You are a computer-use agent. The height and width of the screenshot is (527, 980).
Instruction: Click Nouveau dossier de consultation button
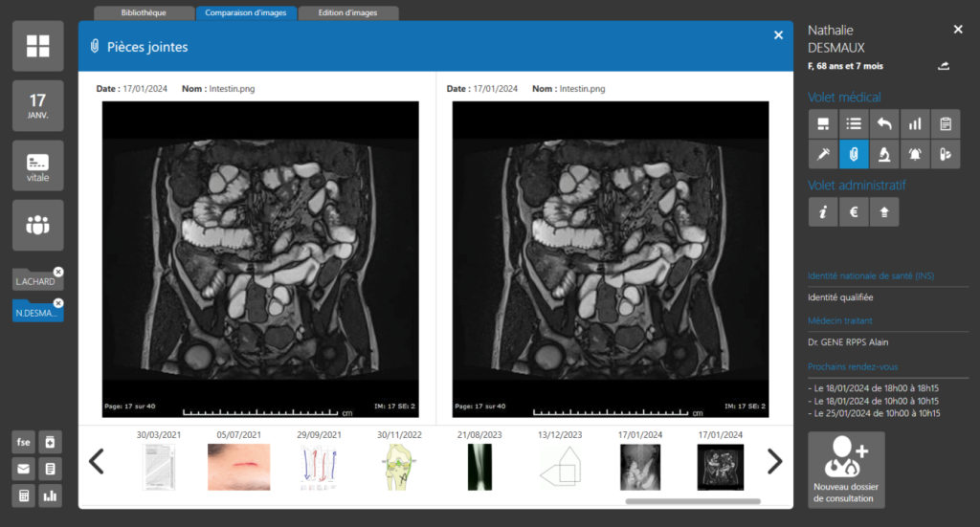coord(846,470)
